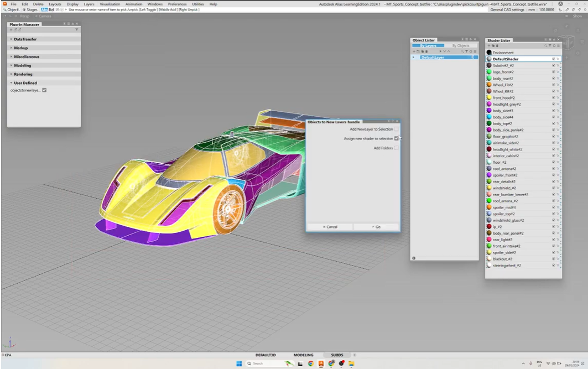Open Windows Start menu on taskbar
Image resolution: width=588 pixels, height=369 pixels.
pyautogui.click(x=240, y=363)
